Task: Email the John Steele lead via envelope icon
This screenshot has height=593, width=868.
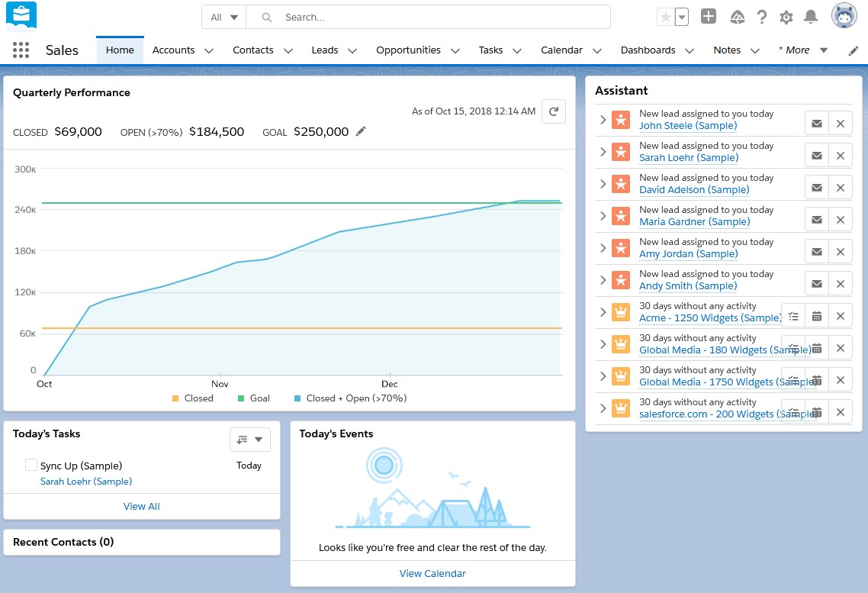Action: click(817, 123)
